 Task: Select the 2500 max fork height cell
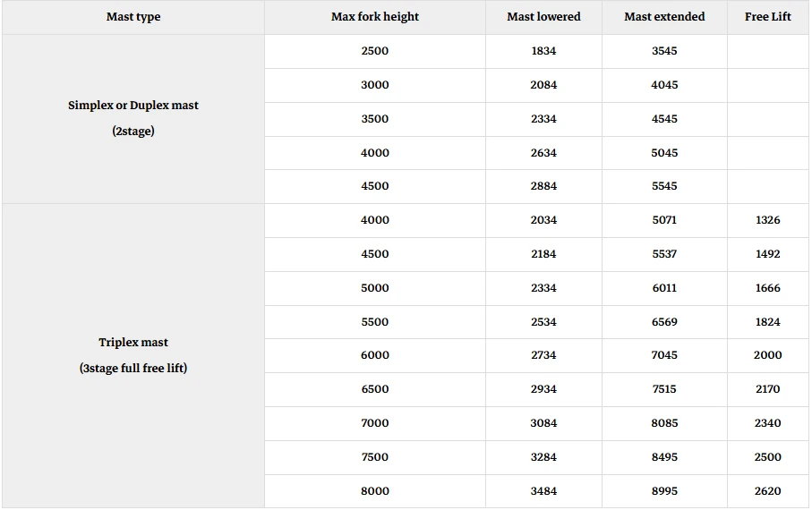[375, 51]
